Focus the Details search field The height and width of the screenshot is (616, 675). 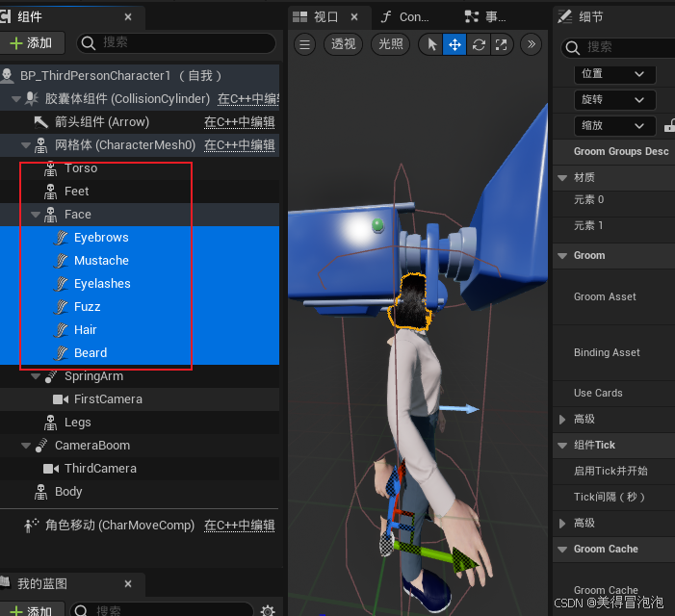pos(618,47)
